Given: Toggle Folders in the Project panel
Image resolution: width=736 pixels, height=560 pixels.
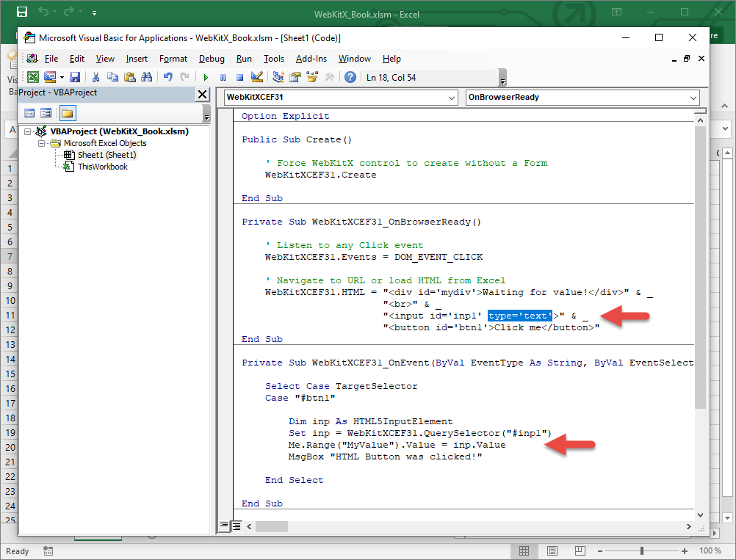Looking at the screenshot, I should 67,113.
